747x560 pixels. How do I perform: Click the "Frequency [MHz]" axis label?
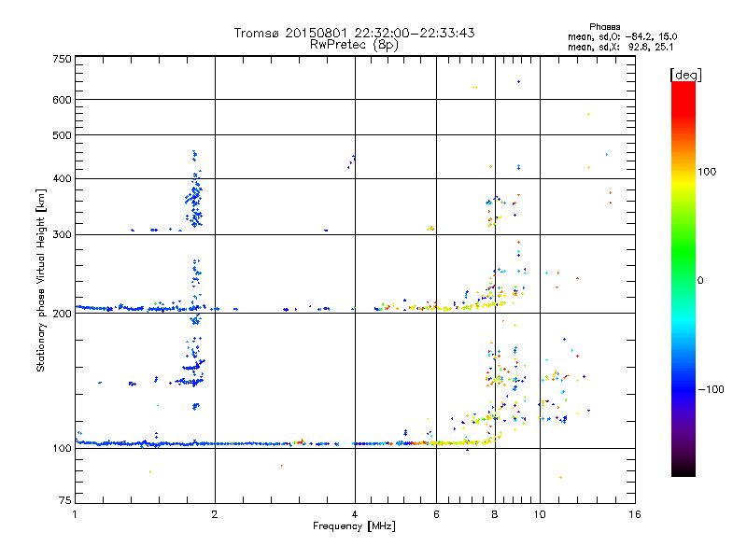tap(354, 526)
